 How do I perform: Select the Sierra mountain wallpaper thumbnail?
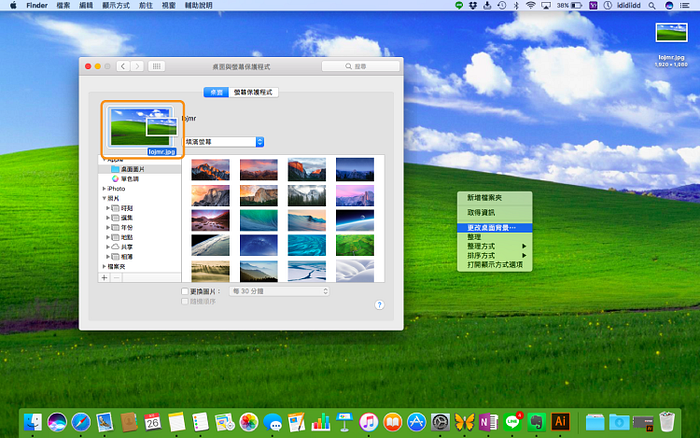coord(210,170)
